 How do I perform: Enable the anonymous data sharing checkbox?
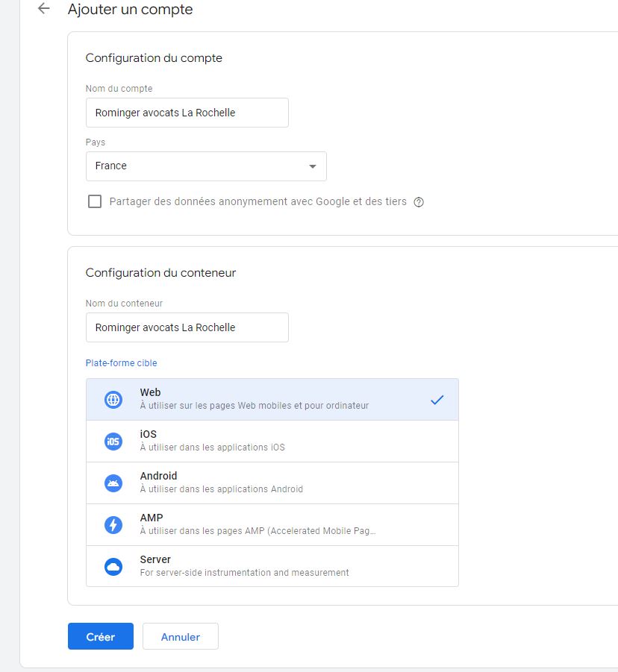[95, 201]
